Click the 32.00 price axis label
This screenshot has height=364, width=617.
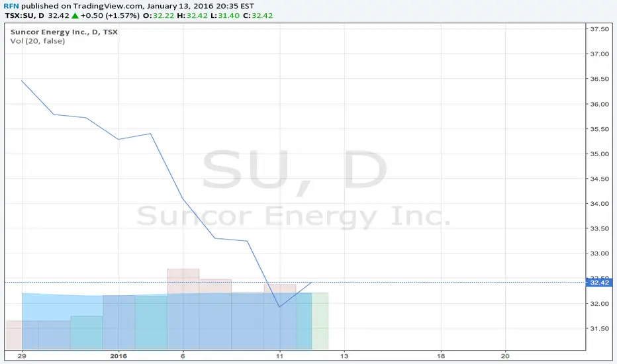point(600,303)
